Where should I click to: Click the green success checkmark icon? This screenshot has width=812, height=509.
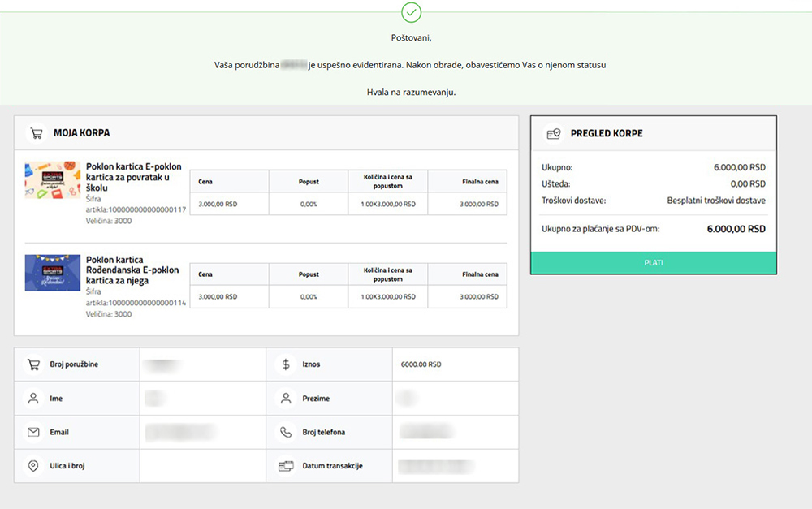pos(411,12)
